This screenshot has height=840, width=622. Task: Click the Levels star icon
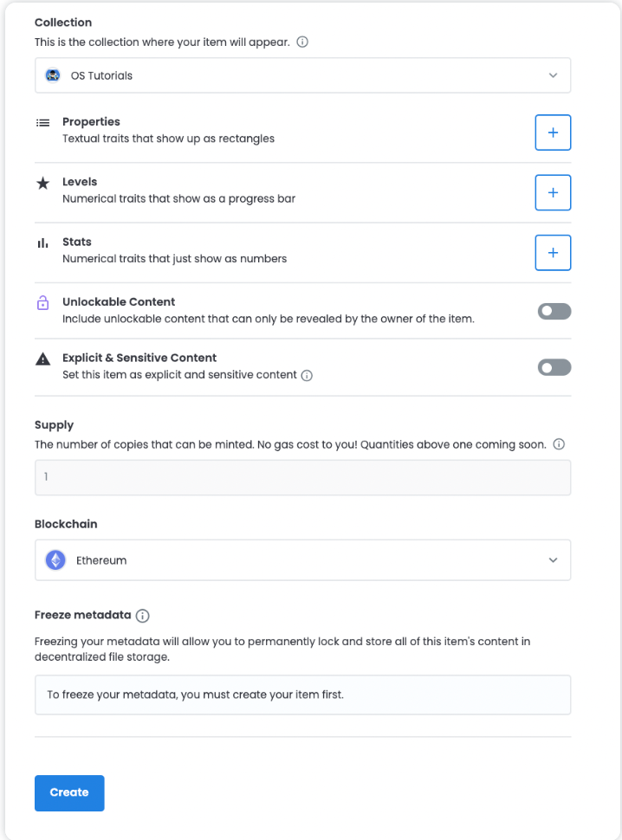(42, 184)
